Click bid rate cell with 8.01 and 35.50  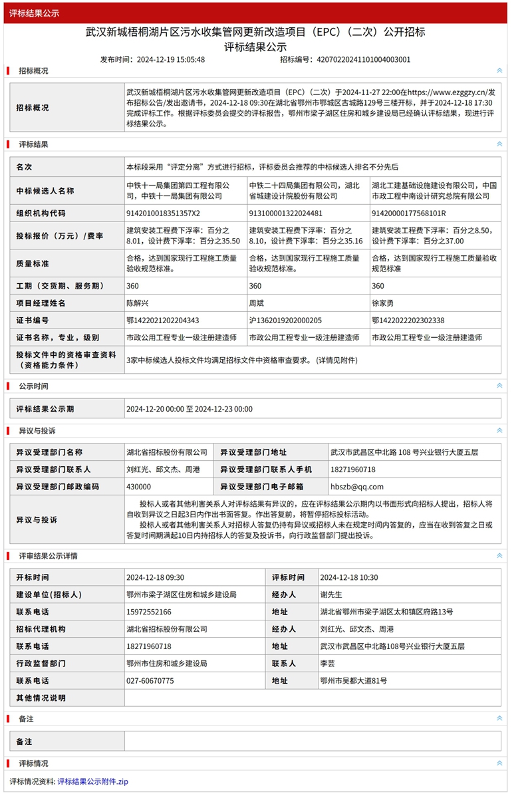(x=186, y=235)
